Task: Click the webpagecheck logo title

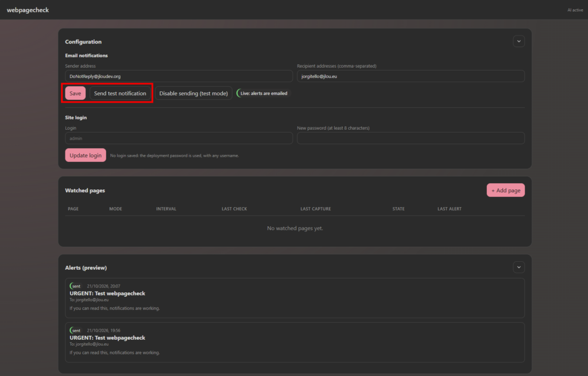Action: pos(28,10)
